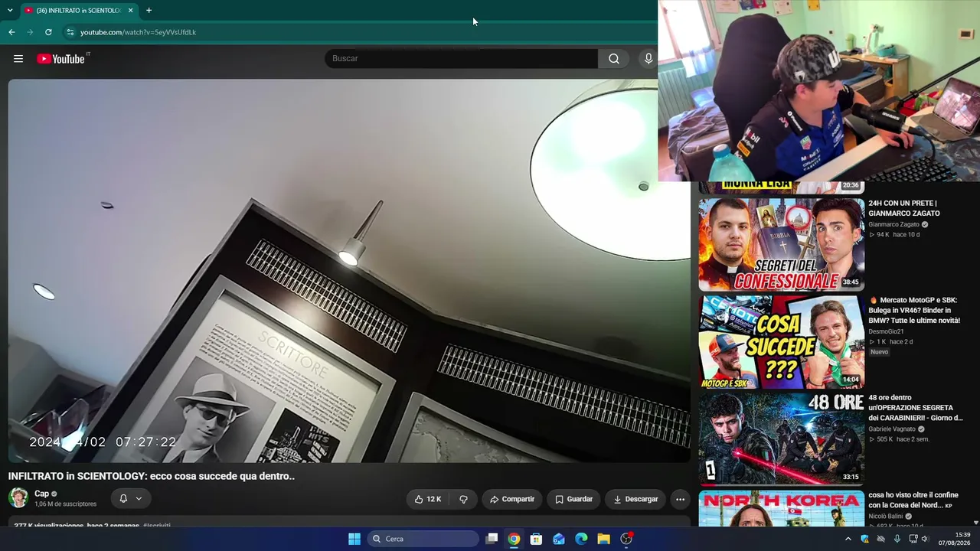This screenshot has width=980, height=551.
Task: Open Task View on the taskbar
Action: point(492,539)
